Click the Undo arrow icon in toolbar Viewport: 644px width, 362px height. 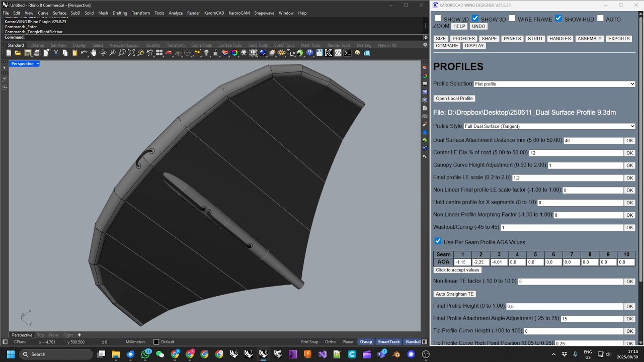coord(84,53)
